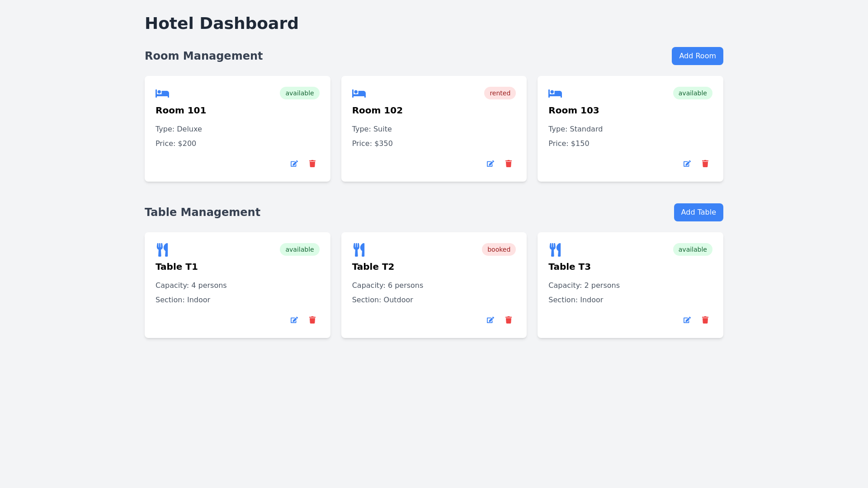The height and width of the screenshot is (488, 868).
Task: Click the booked badge on Table T2
Action: click(x=499, y=249)
